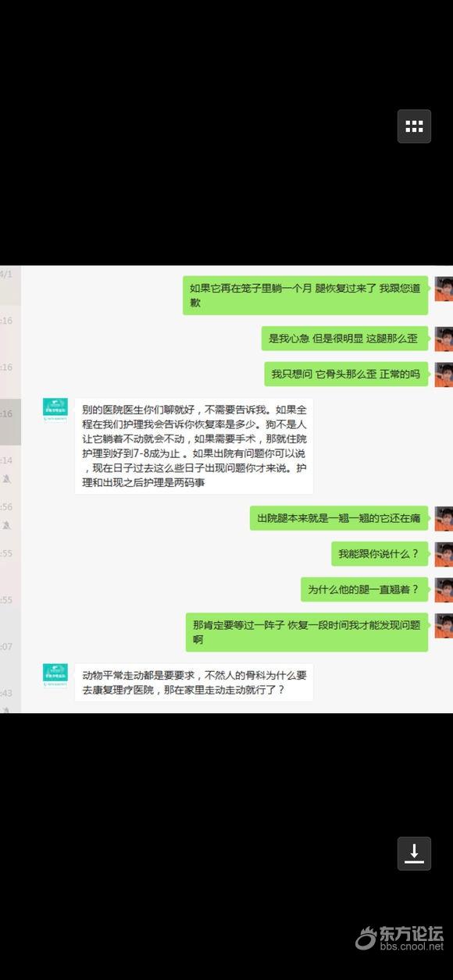This screenshot has height=980, width=453.
Task: Tap sender avatar next to 出院腿本来就是 message
Action: coord(444,519)
